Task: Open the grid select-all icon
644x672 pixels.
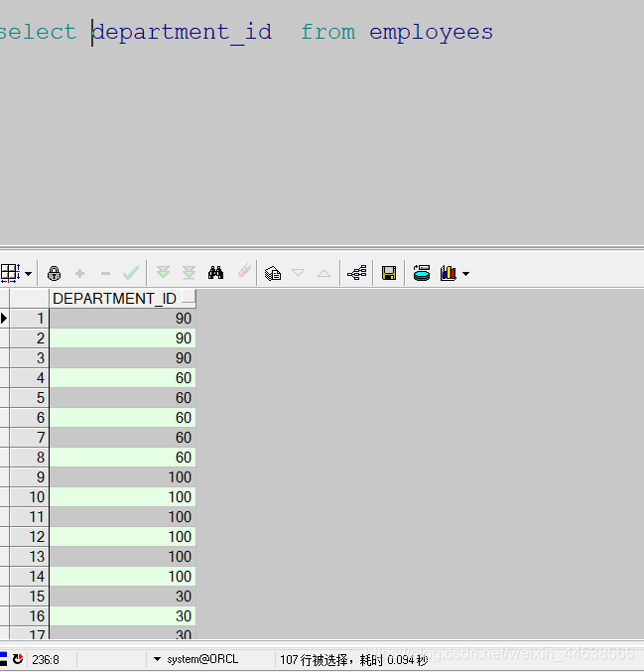Action: 9,273
